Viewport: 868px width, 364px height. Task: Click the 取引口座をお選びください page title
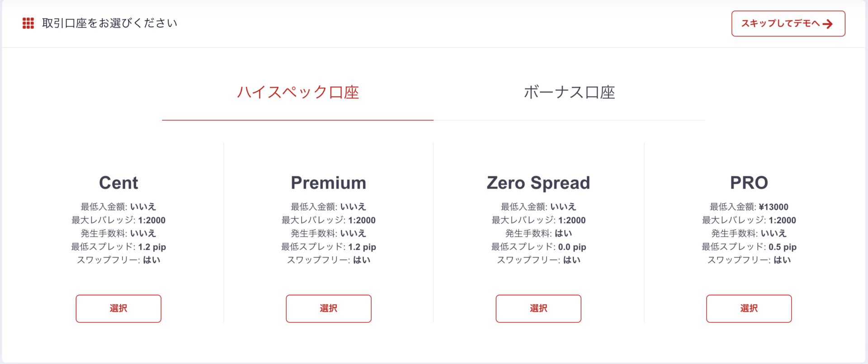click(109, 24)
